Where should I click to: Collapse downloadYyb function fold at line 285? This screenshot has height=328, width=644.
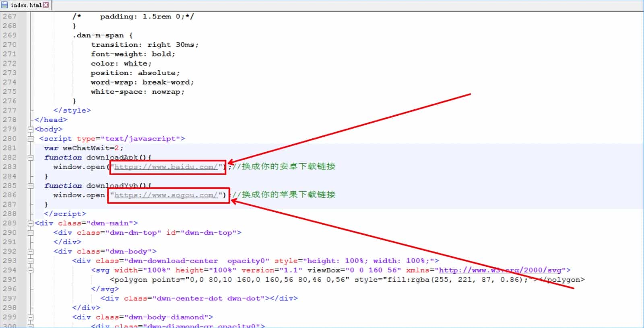pos(30,186)
